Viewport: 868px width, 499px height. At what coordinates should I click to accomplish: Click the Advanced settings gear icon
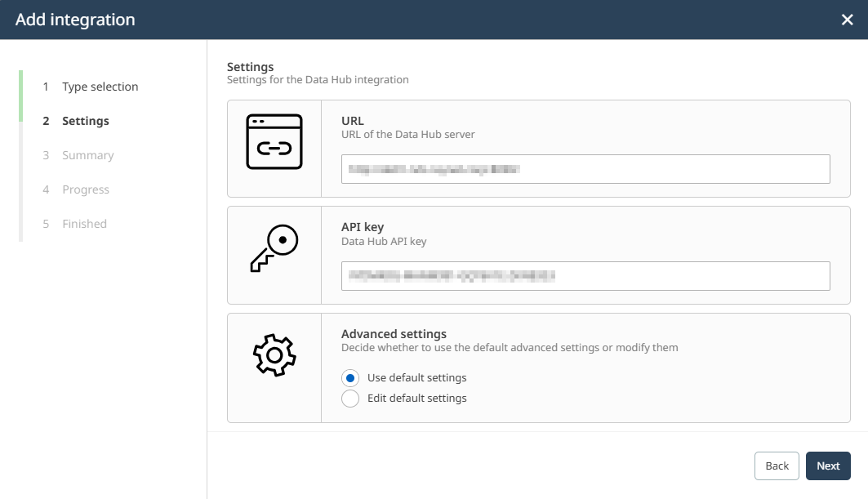tap(274, 355)
